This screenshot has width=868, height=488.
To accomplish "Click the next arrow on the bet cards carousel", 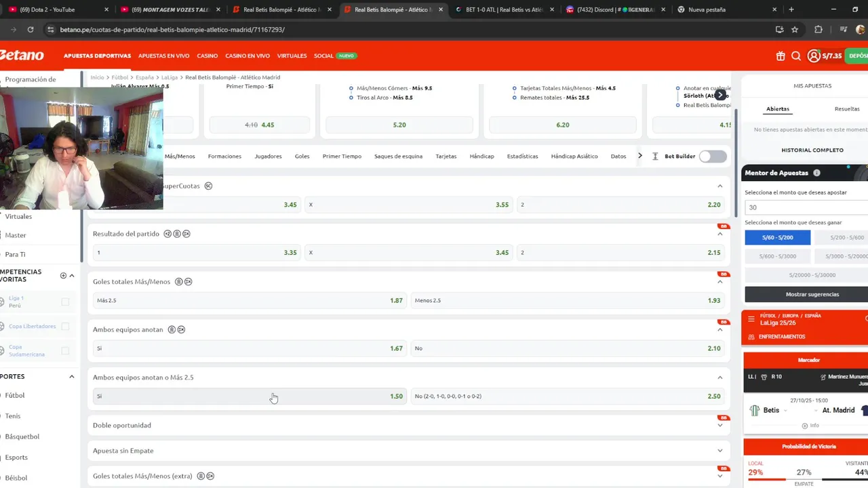I will 720,95.
